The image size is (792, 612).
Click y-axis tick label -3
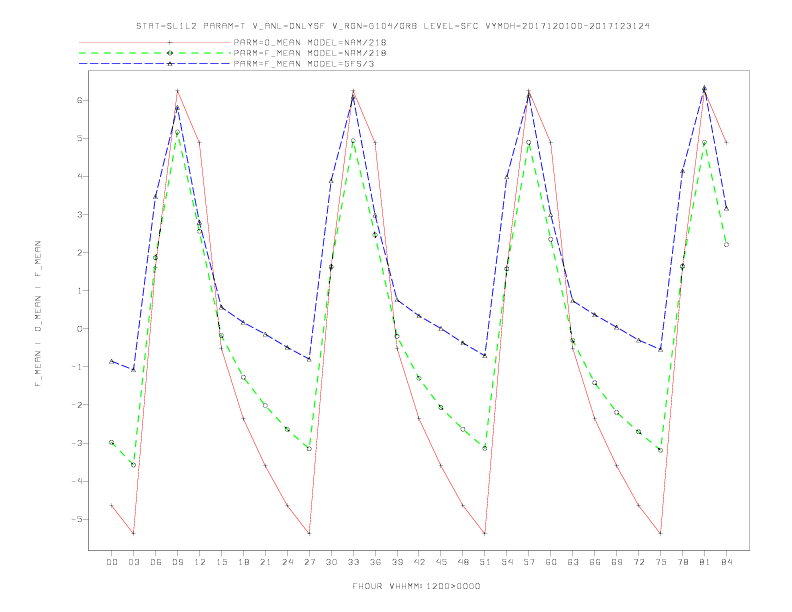point(77,443)
